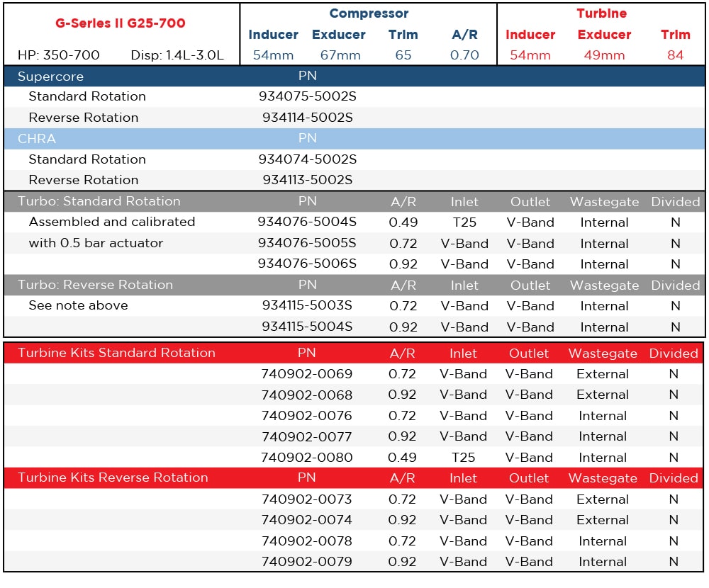Select part number 934074-5002S
The image size is (709, 588).
[x=308, y=159]
